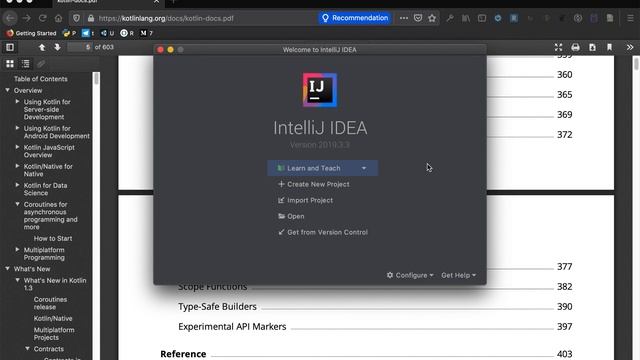This screenshot has width=640, height=360.
Task: Click the Recommendation button in URL bar
Action: pyautogui.click(x=355, y=18)
